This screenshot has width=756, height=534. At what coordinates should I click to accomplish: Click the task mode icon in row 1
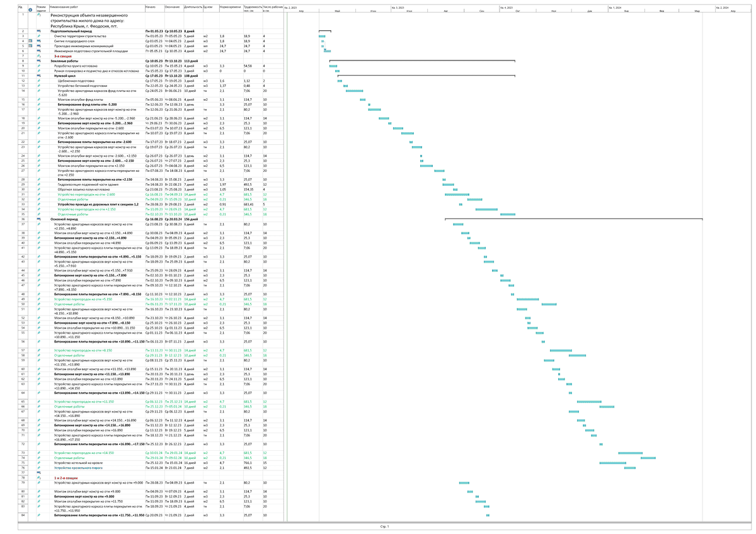tap(38, 15)
